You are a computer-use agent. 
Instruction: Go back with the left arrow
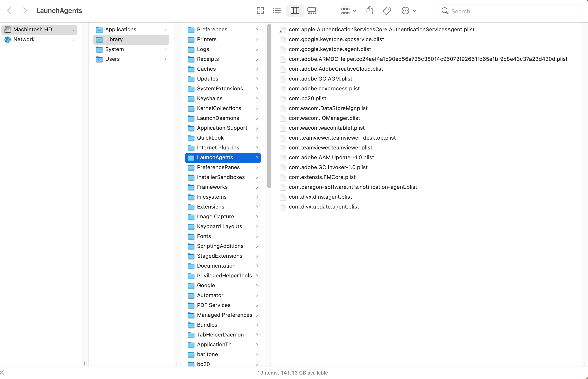(10, 11)
